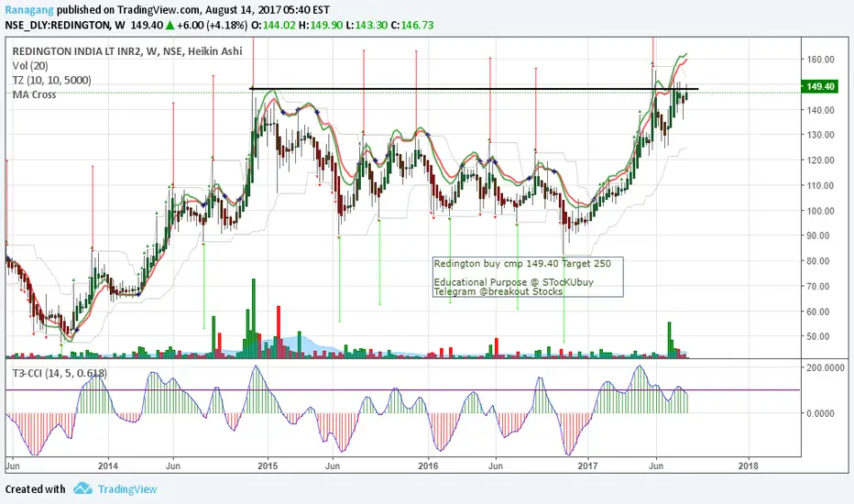
Task: Click the 130.00 price axis label
Action: pyautogui.click(x=820, y=135)
